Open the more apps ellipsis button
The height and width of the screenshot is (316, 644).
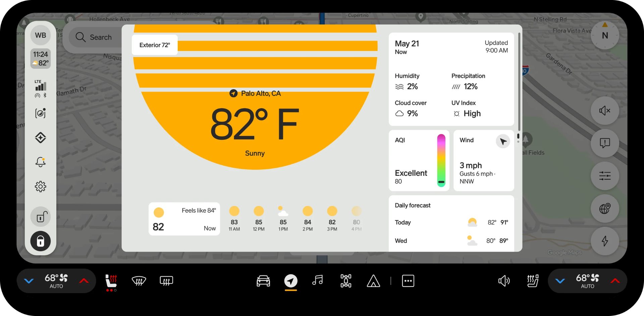pyautogui.click(x=408, y=281)
